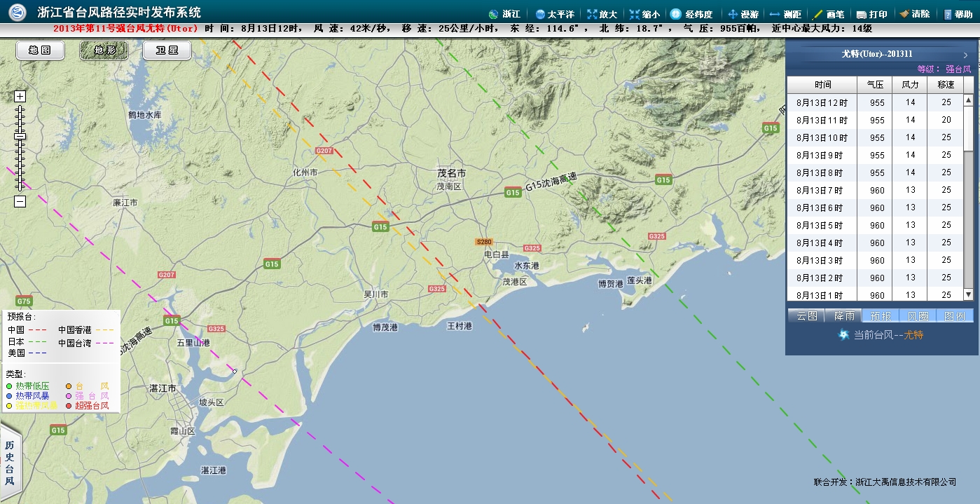Switch map to 地形 terrain view
Screen dimensions: 980x504
click(x=103, y=50)
